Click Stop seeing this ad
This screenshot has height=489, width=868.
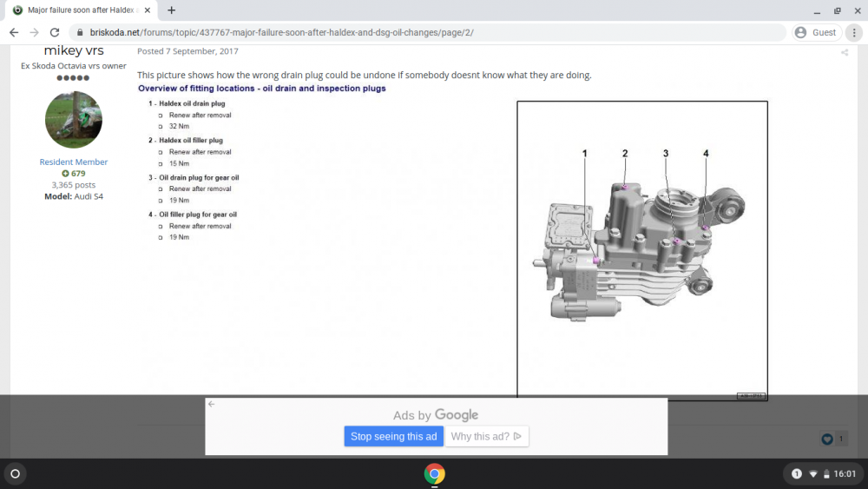393,436
